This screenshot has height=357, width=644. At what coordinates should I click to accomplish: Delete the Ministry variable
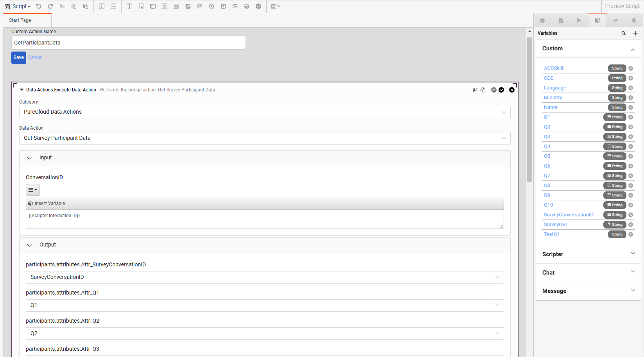pos(631,98)
